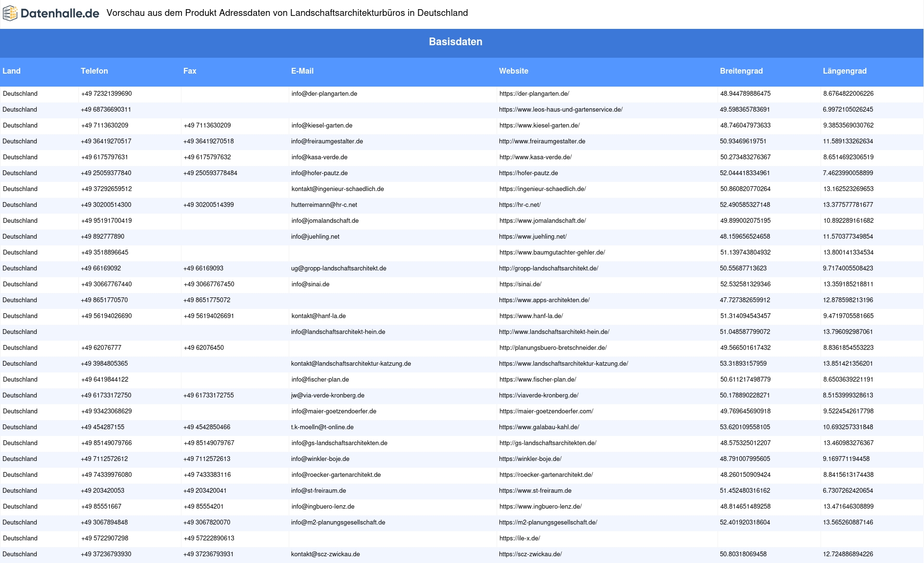
Task: Open https://viaverde-kronberg.de/ website
Action: 539,396
